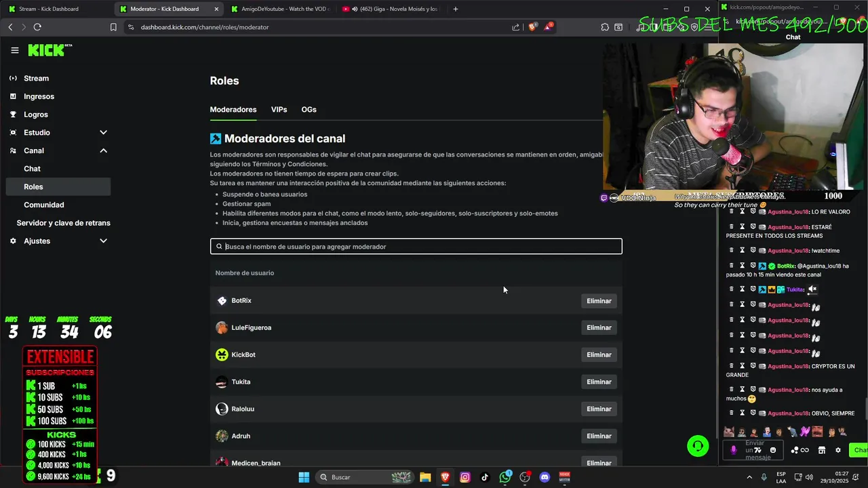Viewport: 868px width, 488px height.
Task: Open the chat emoji picker smiley
Action: [x=772, y=450]
